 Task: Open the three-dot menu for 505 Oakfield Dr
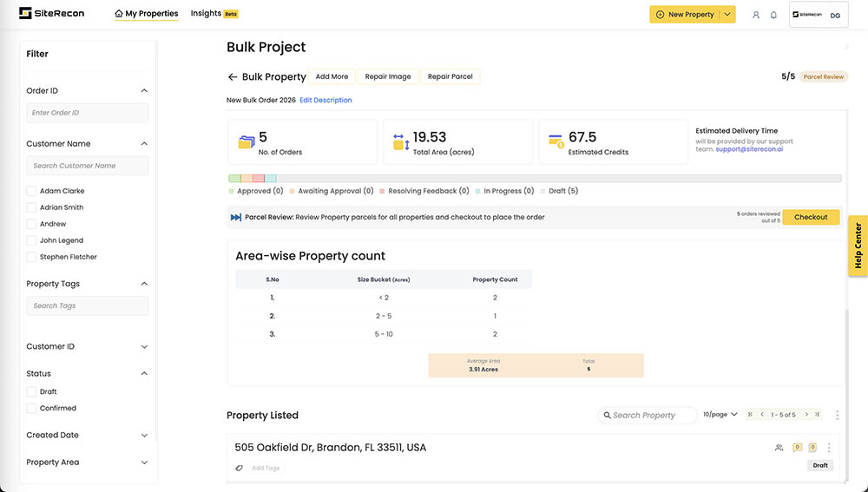(x=829, y=448)
